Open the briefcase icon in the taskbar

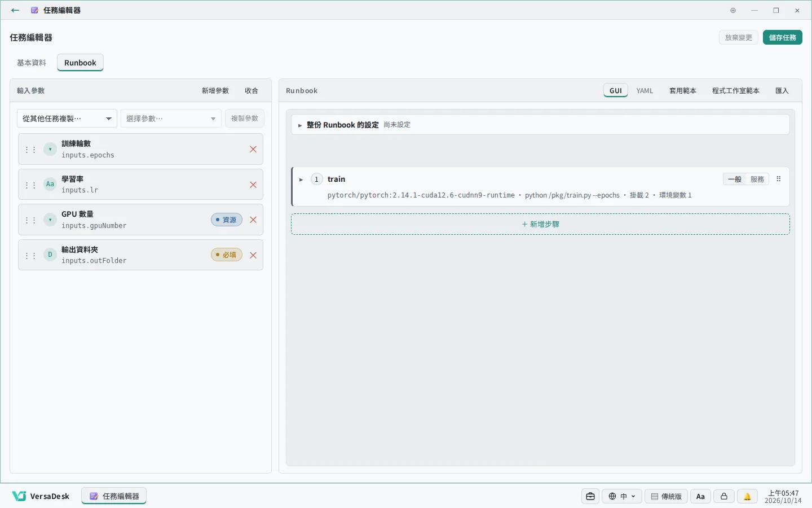(590, 496)
